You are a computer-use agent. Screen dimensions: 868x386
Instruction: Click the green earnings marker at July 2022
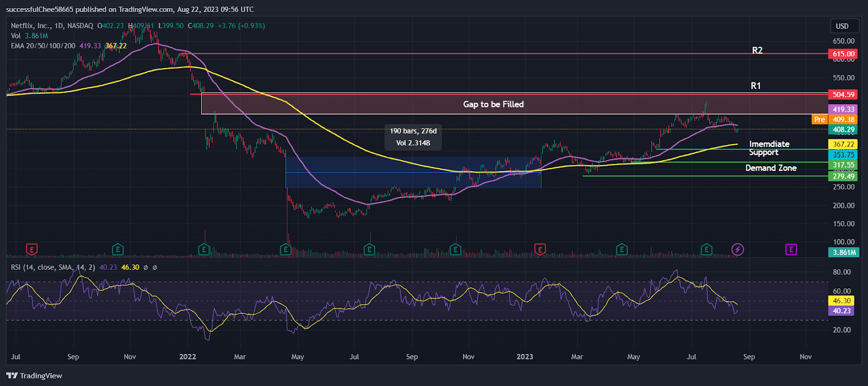coord(369,250)
